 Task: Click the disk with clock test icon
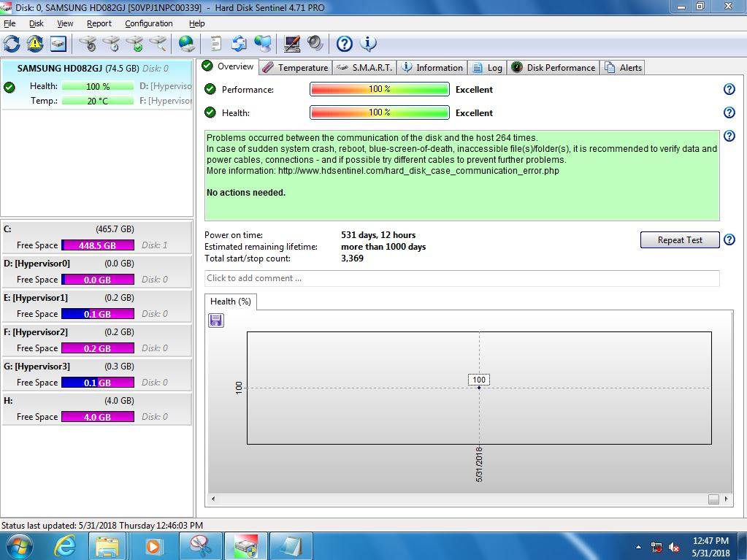[111, 44]
